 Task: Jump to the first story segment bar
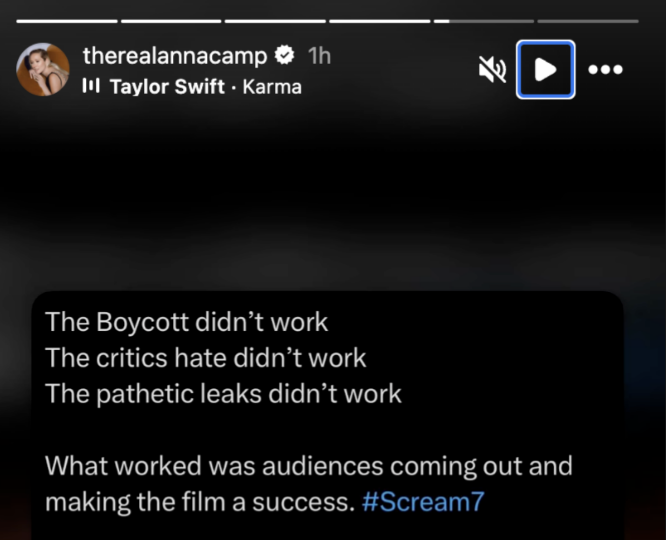click(x=67, y=20)
